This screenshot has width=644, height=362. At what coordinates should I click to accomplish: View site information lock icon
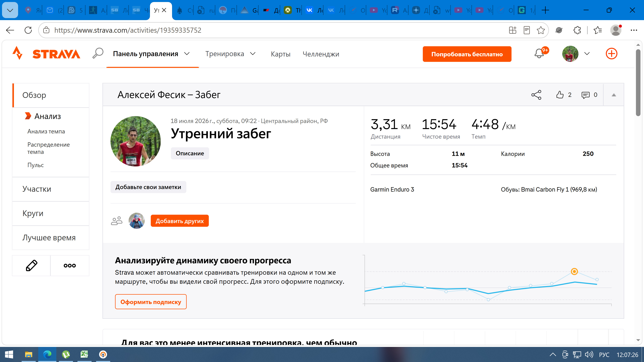(x=46, y=30)
